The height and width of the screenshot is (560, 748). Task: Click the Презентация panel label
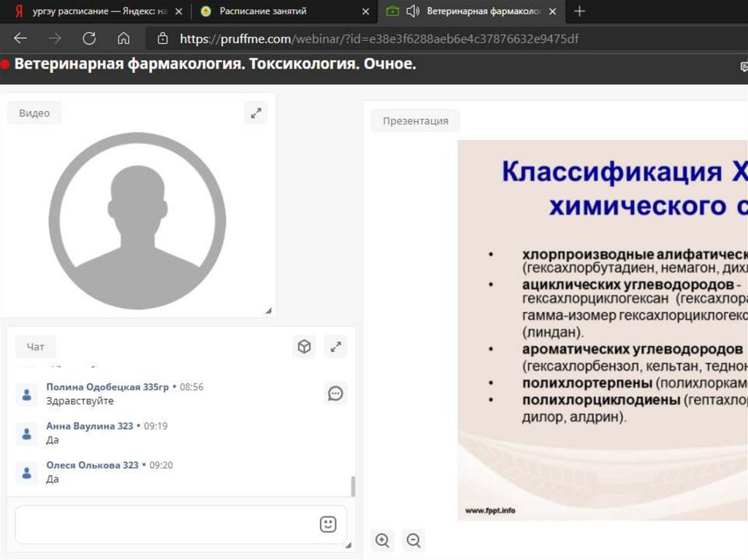(x=415, y=121)
